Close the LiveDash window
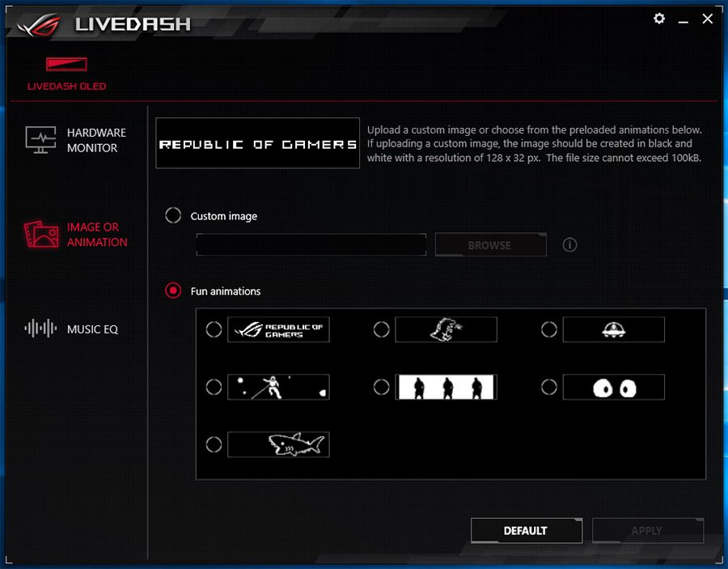The height and width of the screenshot is (569, 728). click(707, 19)
